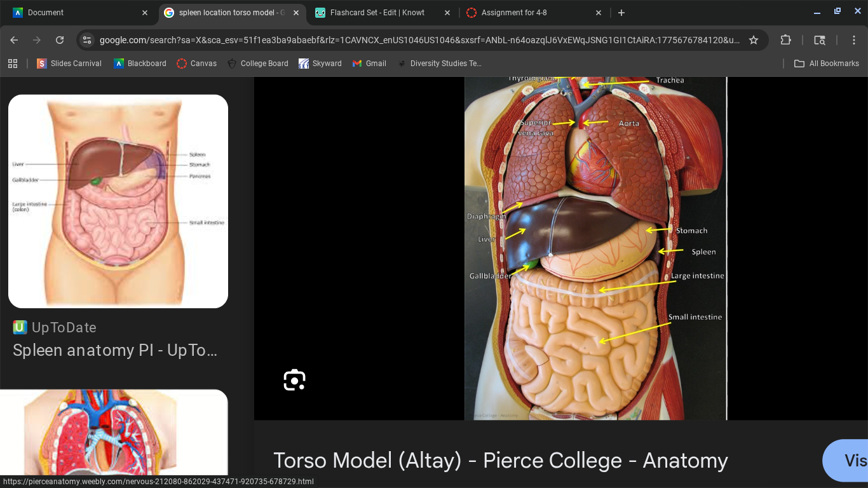868x488 pixels.
Task: Select the spleen location torso model tab
Action: (x=231, y=13)
